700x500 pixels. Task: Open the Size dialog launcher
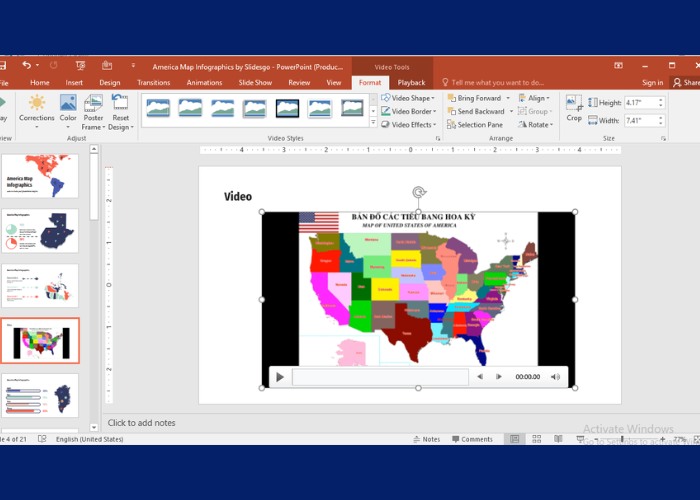click(x=663, y=139)
